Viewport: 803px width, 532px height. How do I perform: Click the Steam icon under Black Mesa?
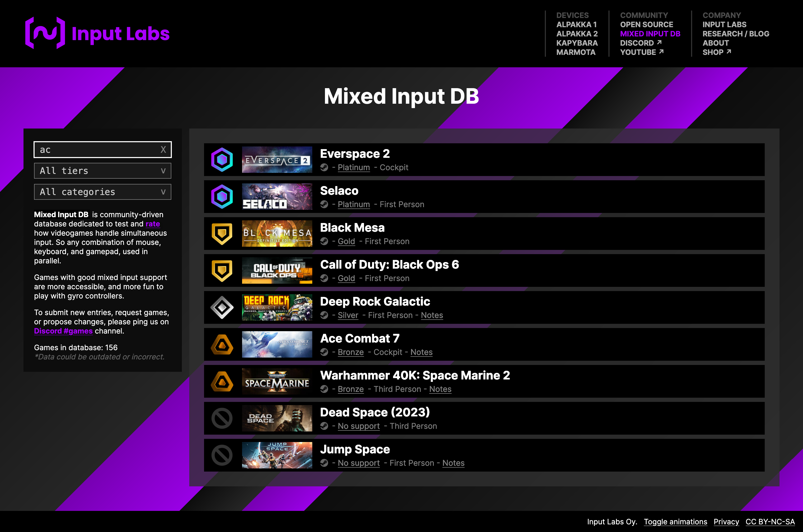(324, 241)
